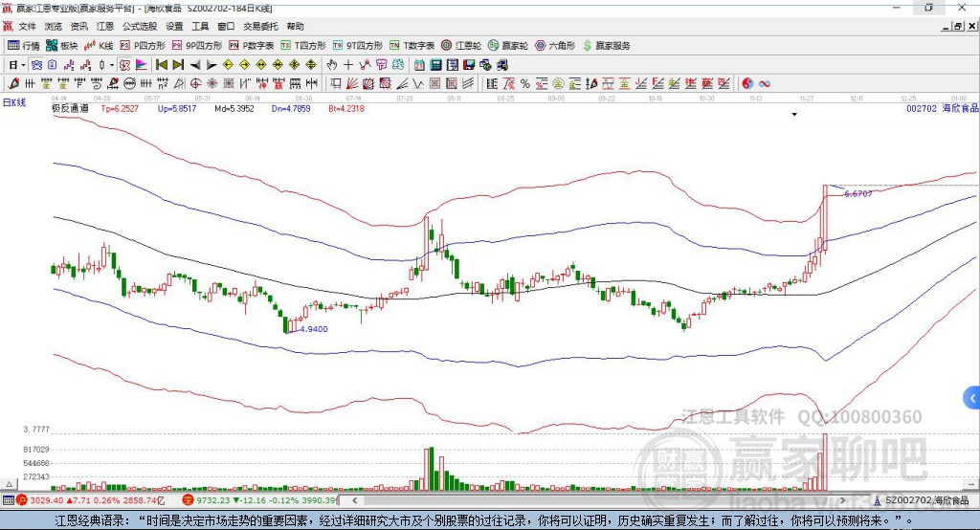Open the P数字表 tool
980x530 pixels.
coord(252,46)
